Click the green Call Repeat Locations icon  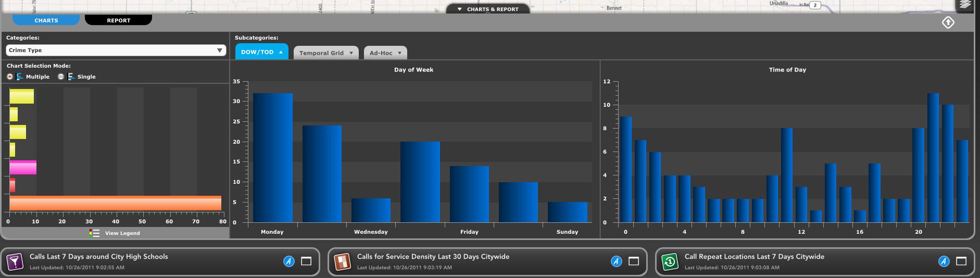[x=670, y=261]
